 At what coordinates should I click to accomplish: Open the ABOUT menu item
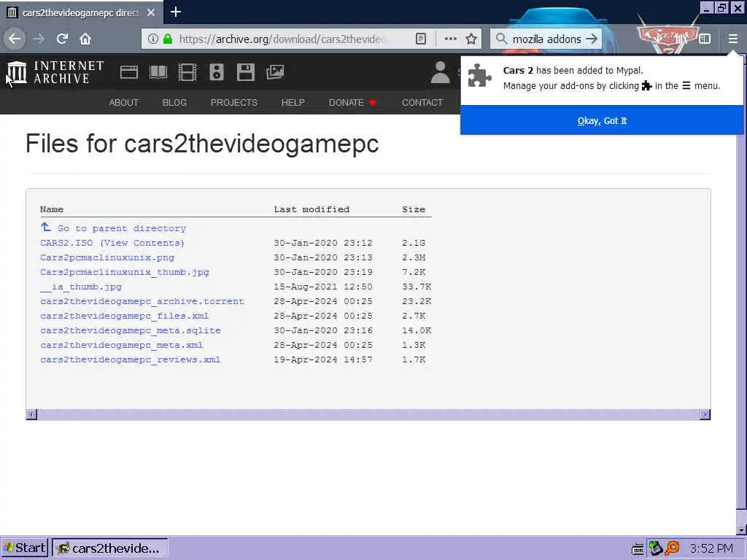coord(124,102)
